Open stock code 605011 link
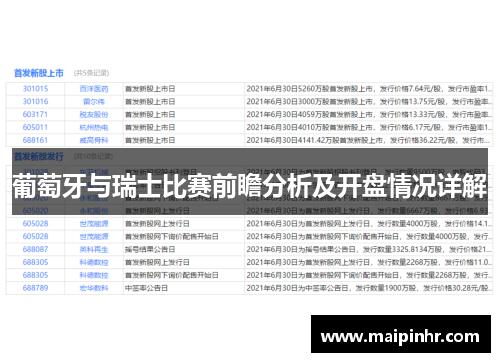The height and width of the screenshot is (362, 500). tap(35, 127)
